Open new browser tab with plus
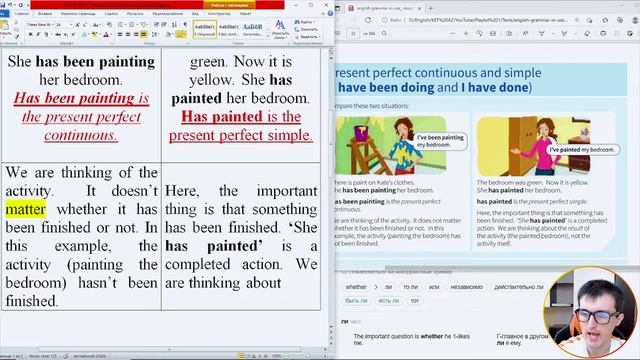The height and width of the screenshot is (360, 640). [x=431, y=8]
